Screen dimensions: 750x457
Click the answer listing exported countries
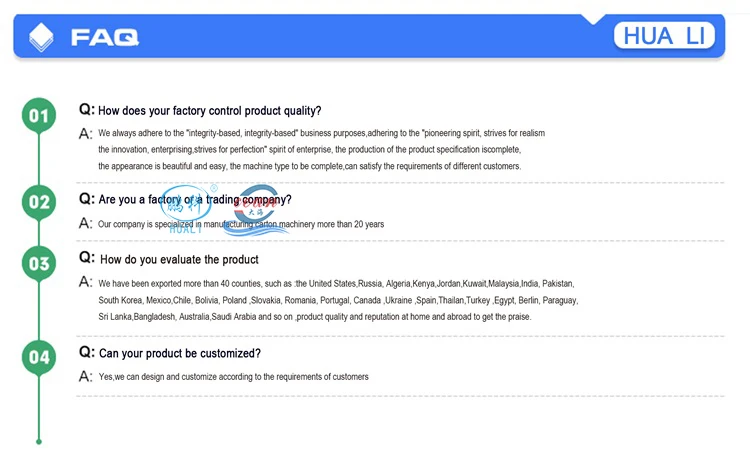pyautogui.click(x=337, y=300)
